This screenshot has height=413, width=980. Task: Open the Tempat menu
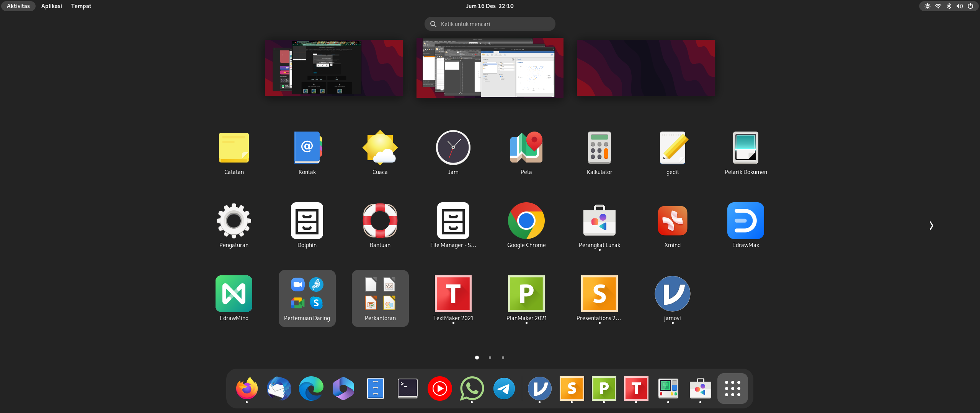click(x=81, y=6)
